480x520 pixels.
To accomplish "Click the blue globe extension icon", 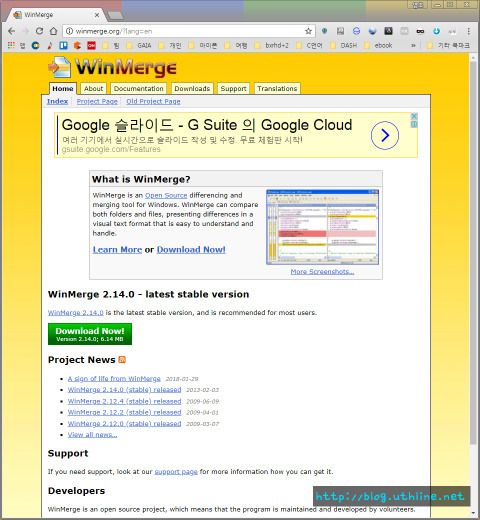I will coord(372,31).
